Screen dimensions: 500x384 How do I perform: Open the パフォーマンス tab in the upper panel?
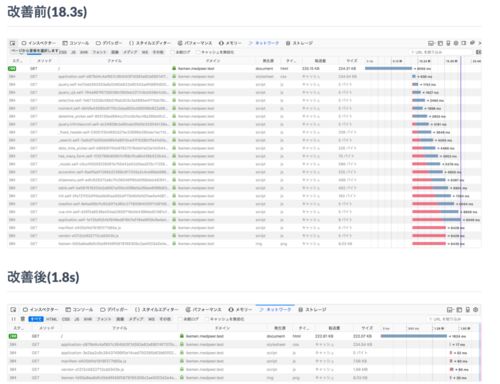(x=195, y=43)
